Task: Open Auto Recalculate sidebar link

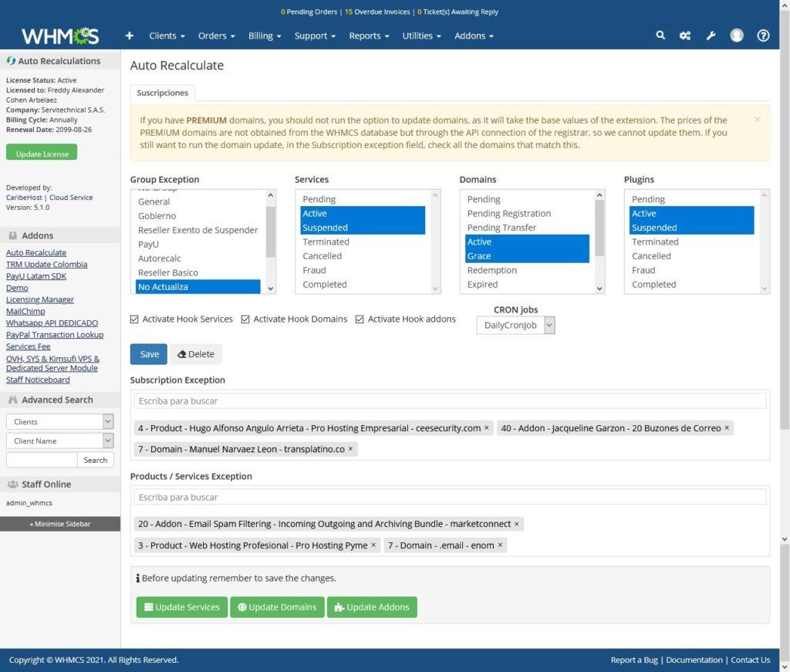Action: [x=36, y=252]
